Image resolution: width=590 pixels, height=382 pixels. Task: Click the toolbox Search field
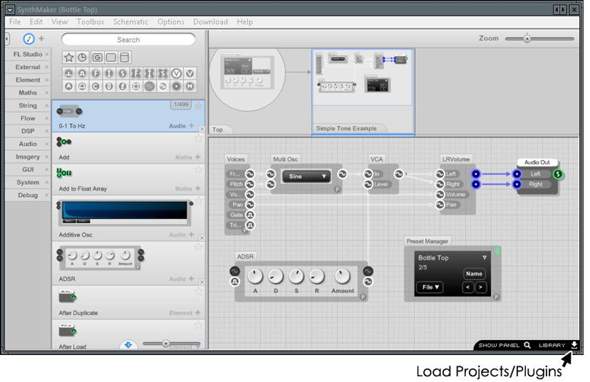pos(128,40)
